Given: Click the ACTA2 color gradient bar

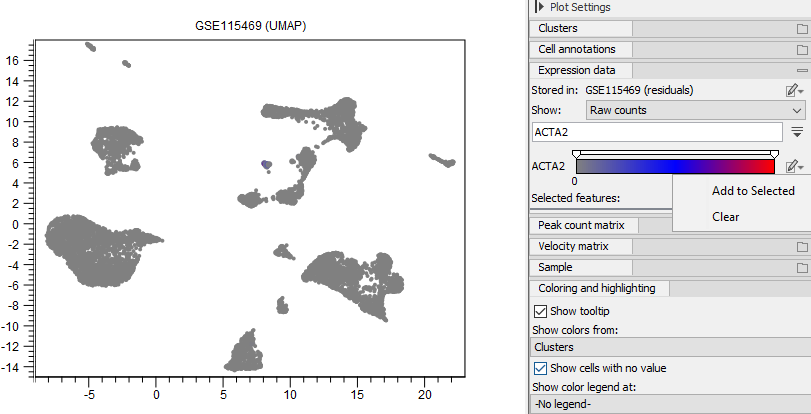Looking at the screenshot, I should pyautogui.click(x=675, y=167).
